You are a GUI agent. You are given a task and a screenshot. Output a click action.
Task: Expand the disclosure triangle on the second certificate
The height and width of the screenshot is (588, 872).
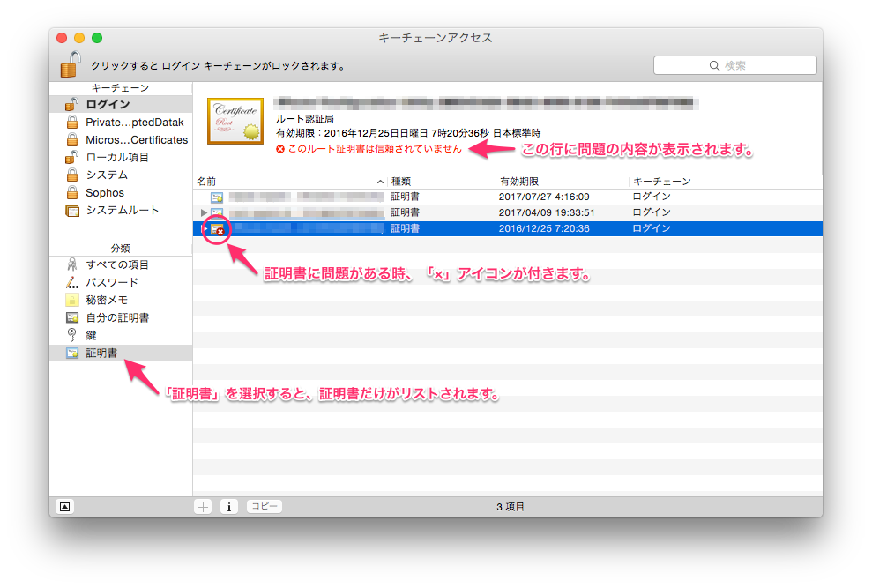[204, 212]
